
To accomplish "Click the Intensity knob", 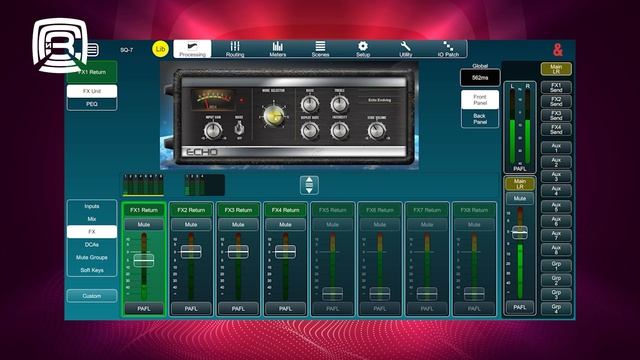I will pos(340,131).
